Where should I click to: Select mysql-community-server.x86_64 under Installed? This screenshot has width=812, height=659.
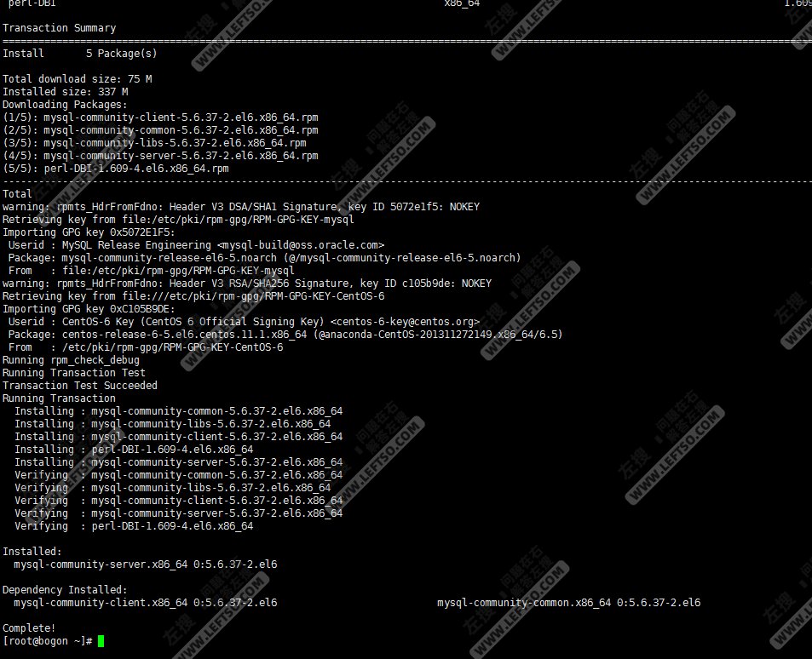[x=115, y=564]
